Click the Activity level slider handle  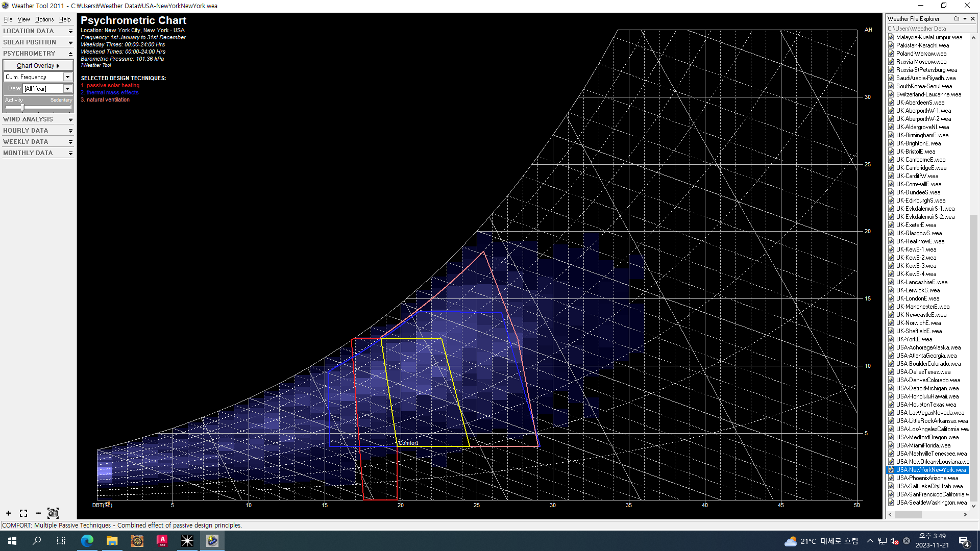22,107
